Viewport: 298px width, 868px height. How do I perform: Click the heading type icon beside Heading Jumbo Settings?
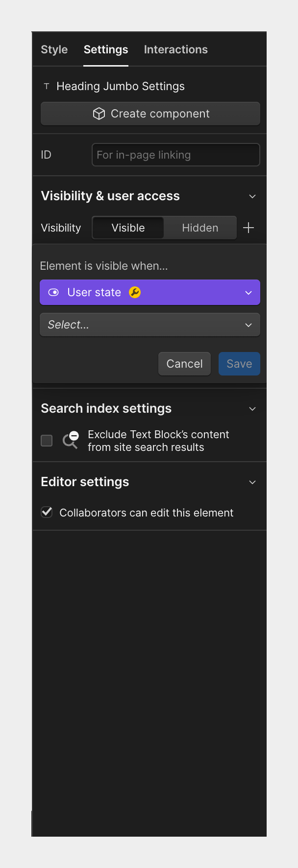[x=46, y=86]
